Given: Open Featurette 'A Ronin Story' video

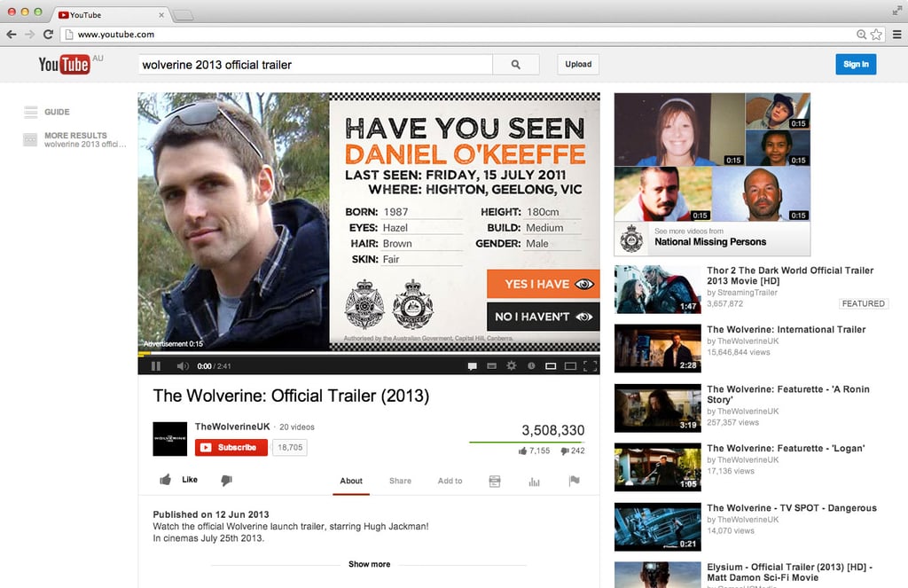Looking at the screenshot, I should point(788,395).
